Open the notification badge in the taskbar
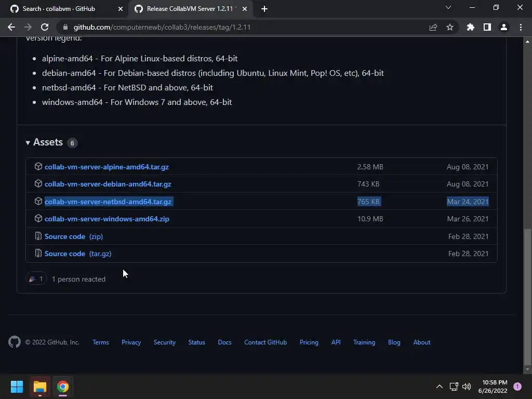This screenshot has width=532, height=399. coord(517,387)
